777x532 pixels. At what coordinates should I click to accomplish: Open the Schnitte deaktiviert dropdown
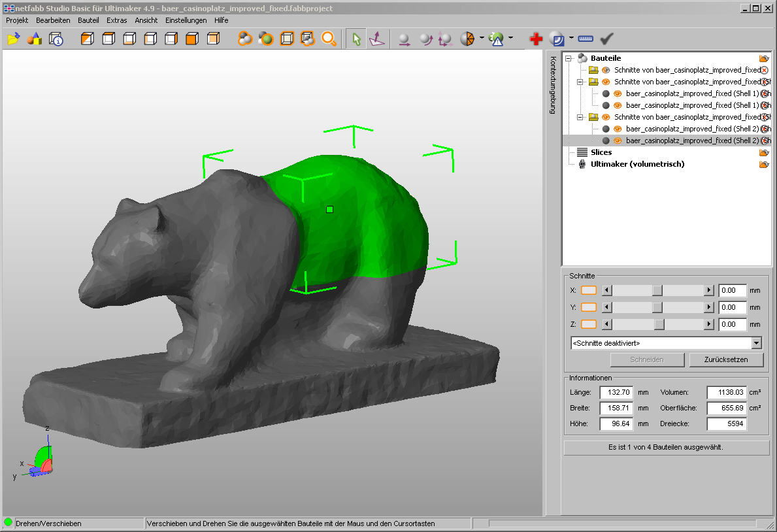[x=756, y=342]
